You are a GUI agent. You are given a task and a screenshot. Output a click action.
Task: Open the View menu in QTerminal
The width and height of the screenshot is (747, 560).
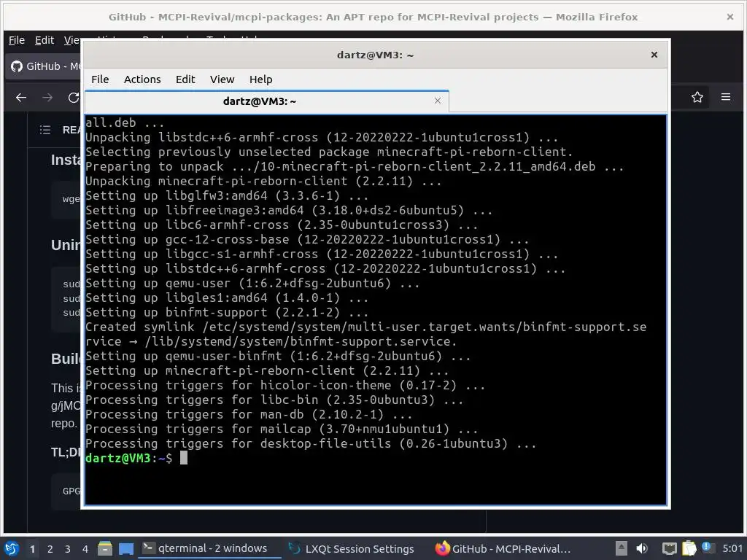tap(222, 79)
